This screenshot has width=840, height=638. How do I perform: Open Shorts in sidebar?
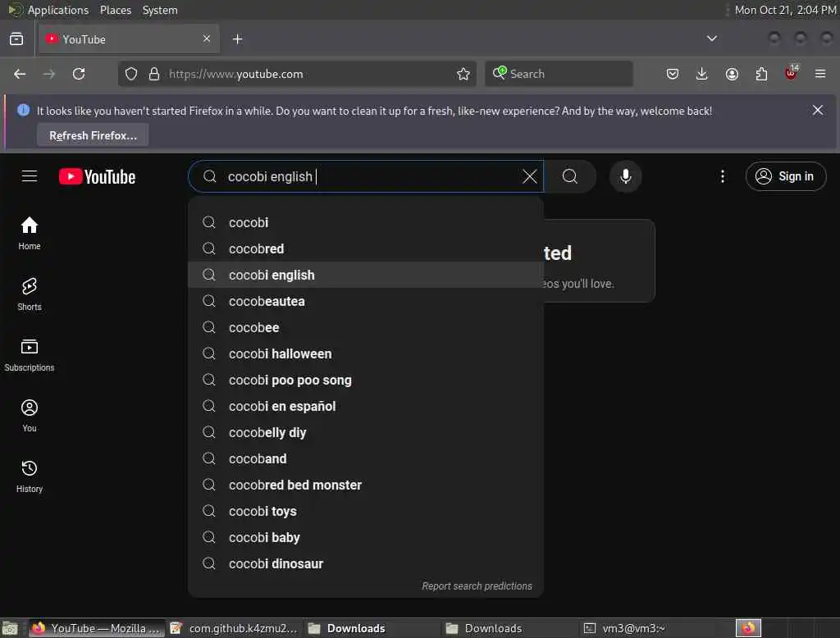click(x=30, y=294)
